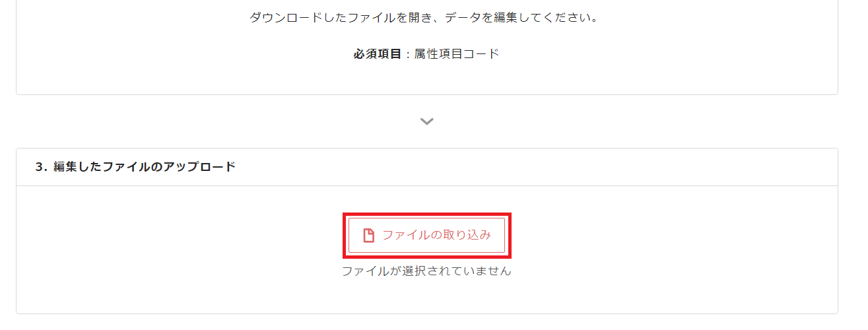Select the 3. 編集したファイルのアップロード header
This screenshot has height=330, width=868.
[x=135, y=167]
